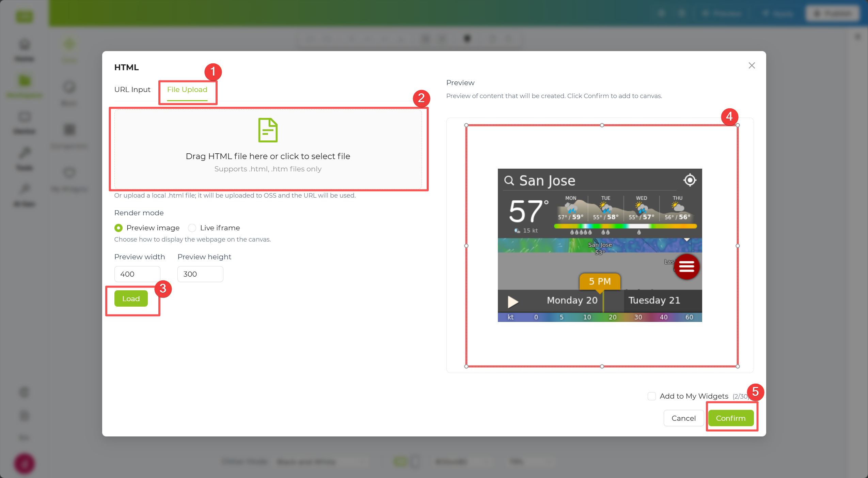Screen dimensions: 868x478
Task: Select the Preview image radio option
Action: (x=119, y=228)
